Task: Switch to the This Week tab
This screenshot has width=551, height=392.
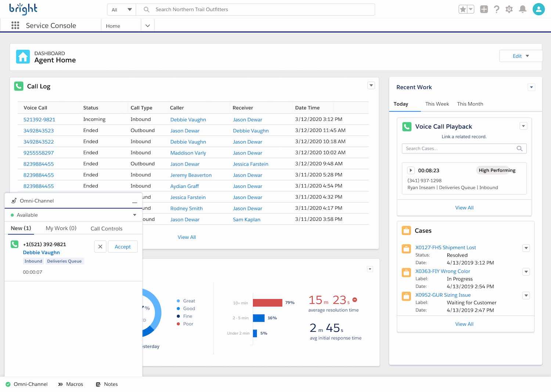Action: (x=437, y=104)
